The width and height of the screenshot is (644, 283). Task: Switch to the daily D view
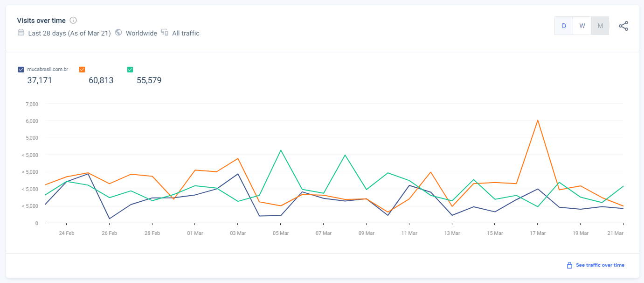pyautogui.click(x=564, y=26)
